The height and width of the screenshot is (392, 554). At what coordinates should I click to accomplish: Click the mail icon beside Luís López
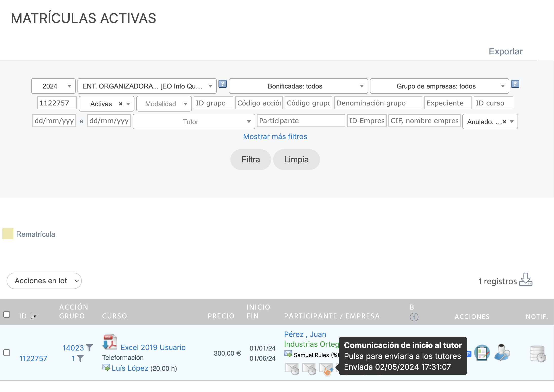pyautogui.click(x=106, y=367)
